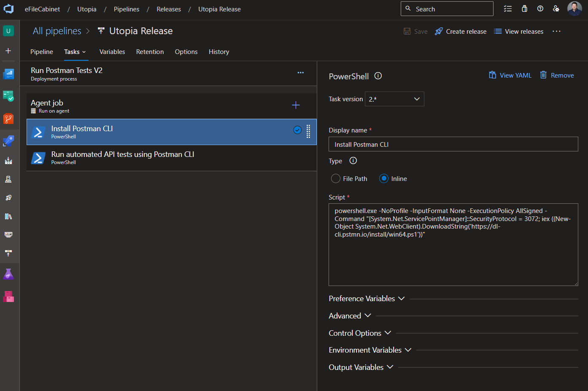This screenshot has width=588, height=391.
Task: Open the Test Plans flask icon
Action: click(x=8, y=275)
